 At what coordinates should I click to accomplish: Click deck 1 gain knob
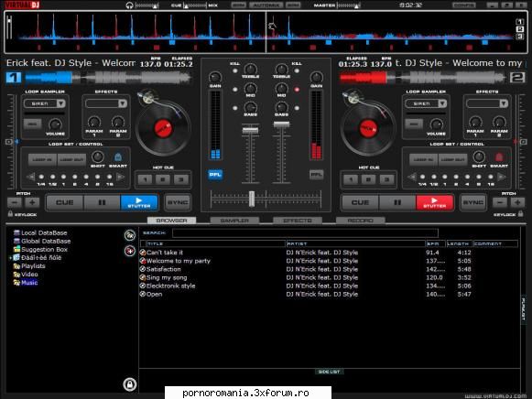215,77
